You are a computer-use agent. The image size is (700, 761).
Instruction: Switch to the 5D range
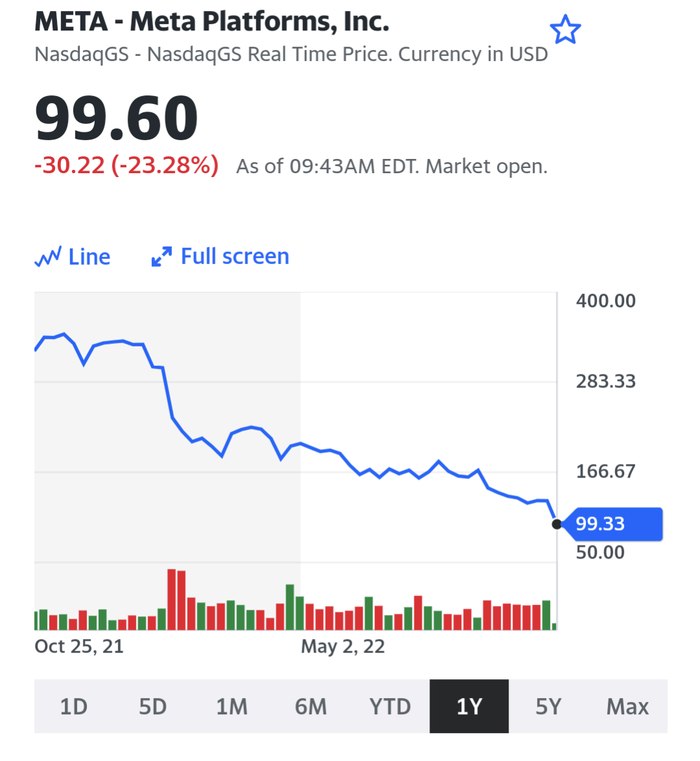tap(152, 706)
